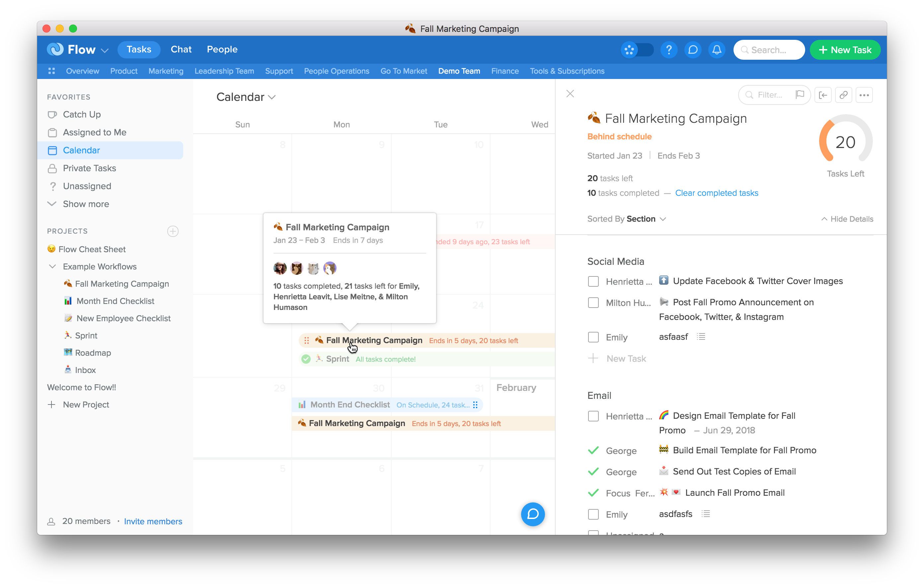Uncheck the Build Email Template for Fall Promo task
This screenshot has width=924, height=588.
[x=593, y=450]
